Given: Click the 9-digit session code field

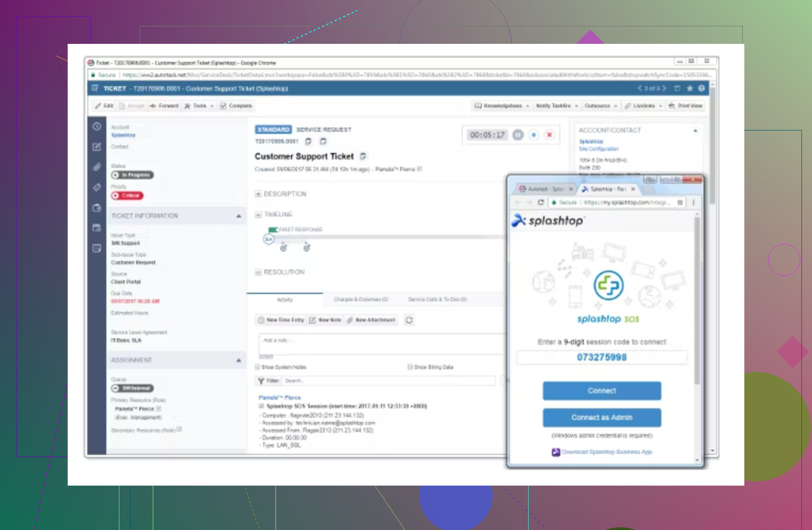Looking at the screenshot, I should coord(602,357).
